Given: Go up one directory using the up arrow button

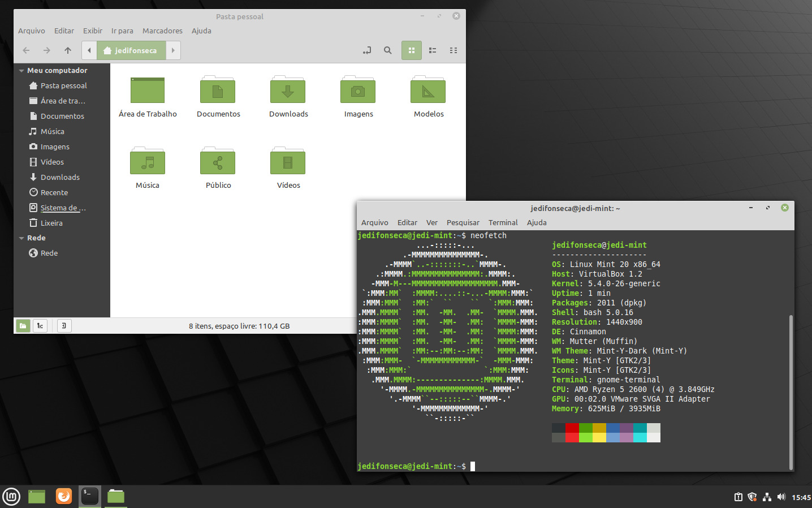Looking at the screenshot, I should point(67,50).
